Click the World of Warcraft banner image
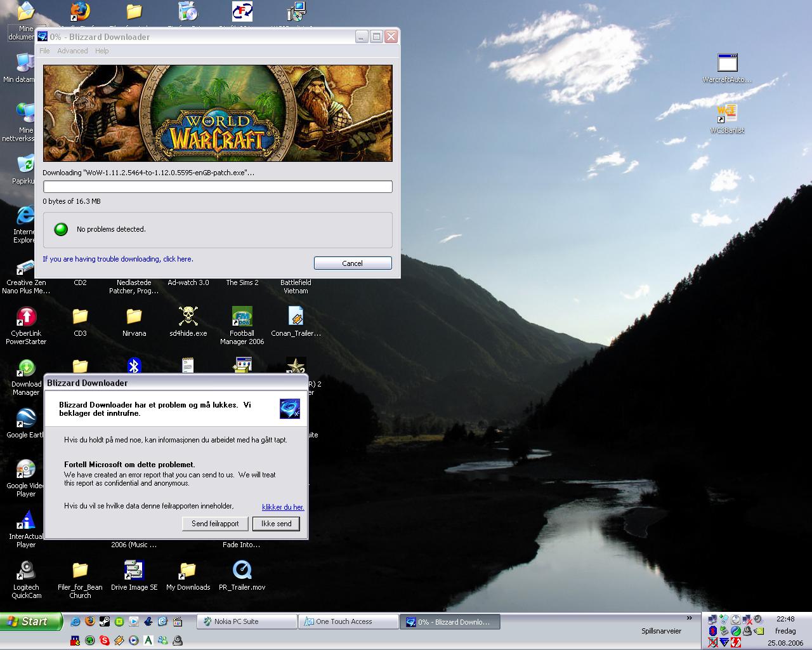This screenshot has width=812, height=650. 218,113
